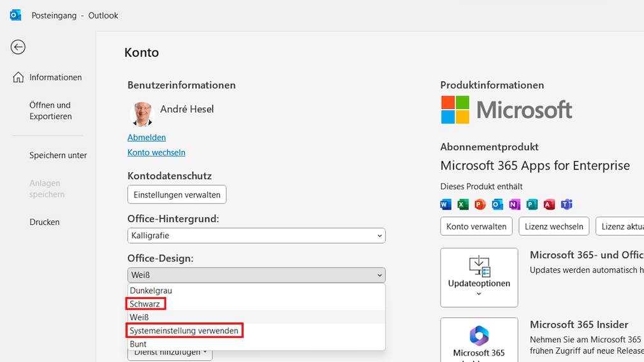Click the Konto wechseln link

coord(156,153)
